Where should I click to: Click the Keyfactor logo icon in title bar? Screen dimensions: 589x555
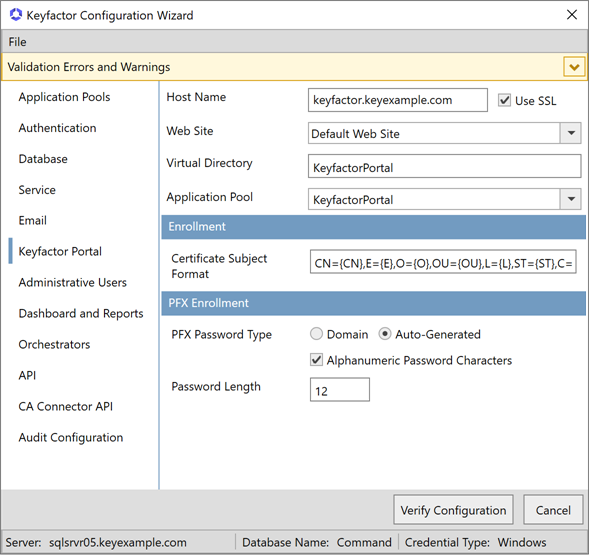click(16, 15)
